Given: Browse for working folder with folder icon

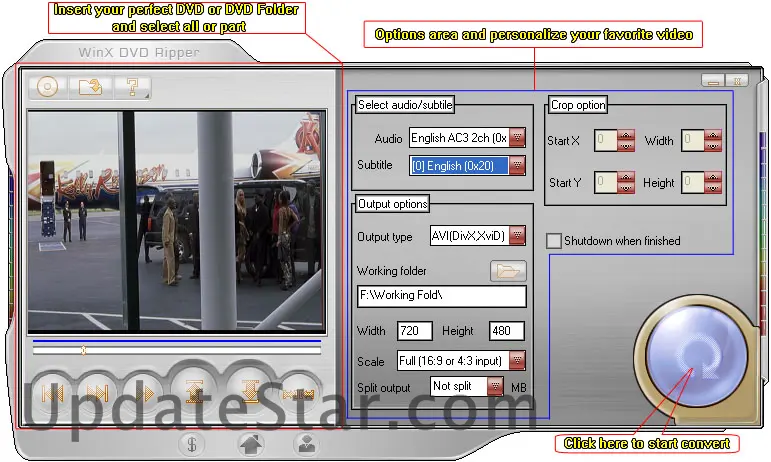Looking at the screenshot, I should pos(508,271).
